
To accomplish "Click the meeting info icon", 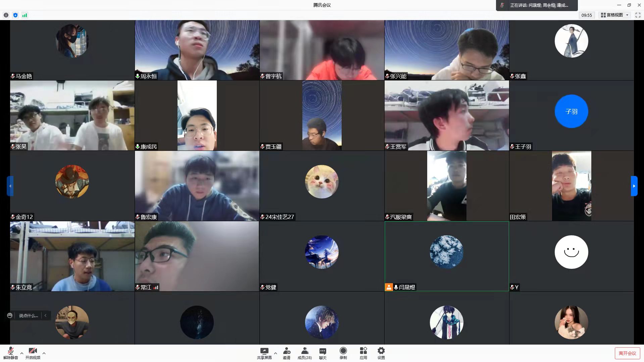I will pyautogui.click(x=6, y=15).
